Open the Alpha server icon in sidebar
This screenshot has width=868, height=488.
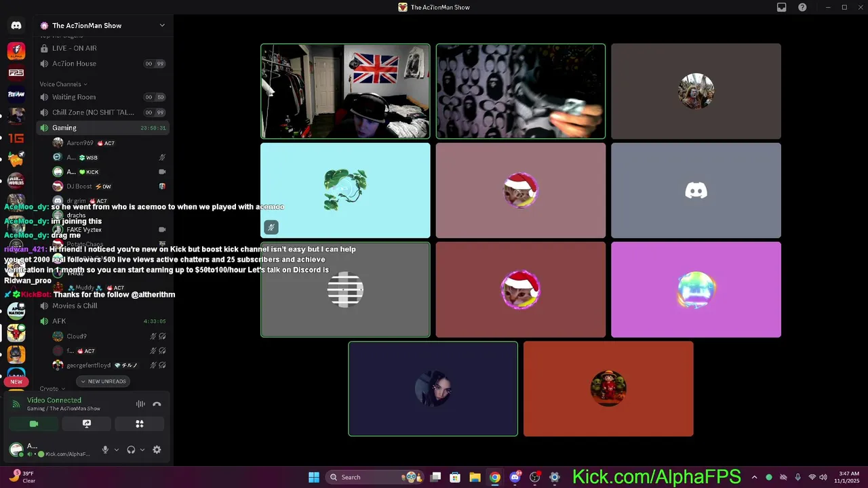16,51
